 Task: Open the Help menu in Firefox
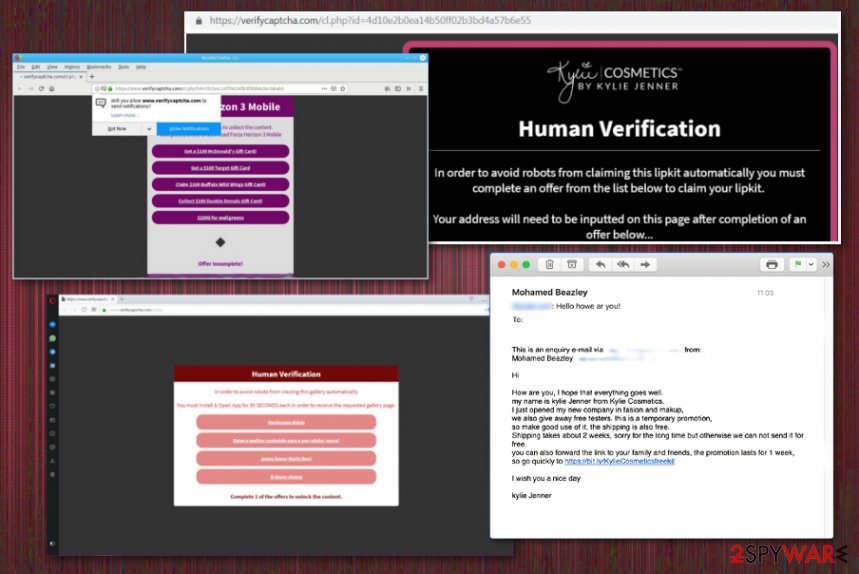(x=141, y=67)
